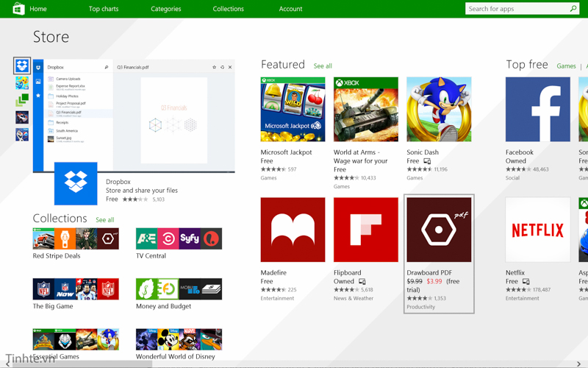Screen dimensions: 588x368
Task: Click the Collections section heading
Action: pyautogui.click(x=60, y=218)
